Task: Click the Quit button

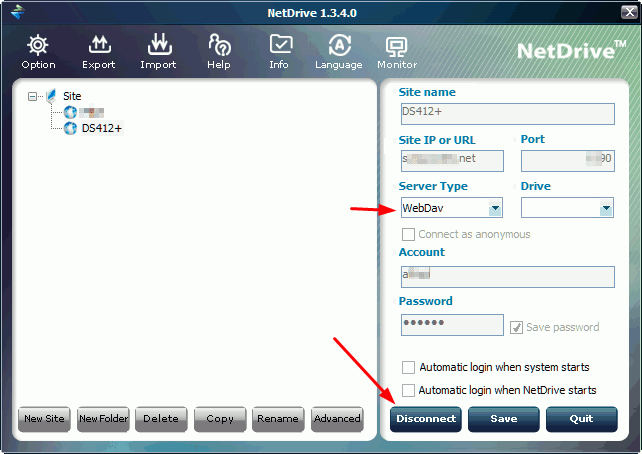Action: tap(581, 419)
